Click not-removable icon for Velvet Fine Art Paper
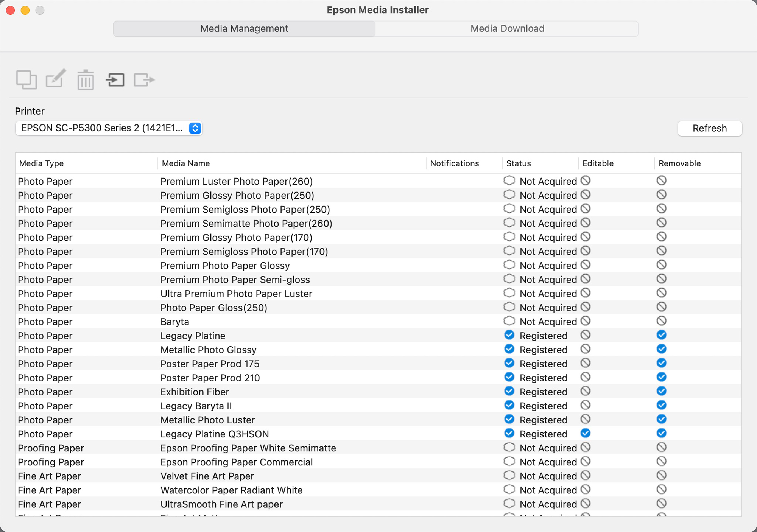 [662, 475]
